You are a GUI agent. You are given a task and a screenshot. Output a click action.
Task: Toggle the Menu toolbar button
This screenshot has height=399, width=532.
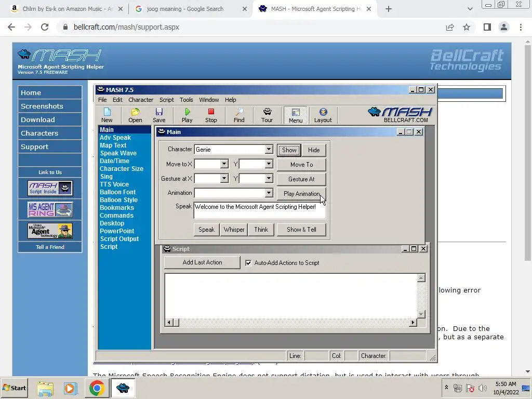point(296,115)
